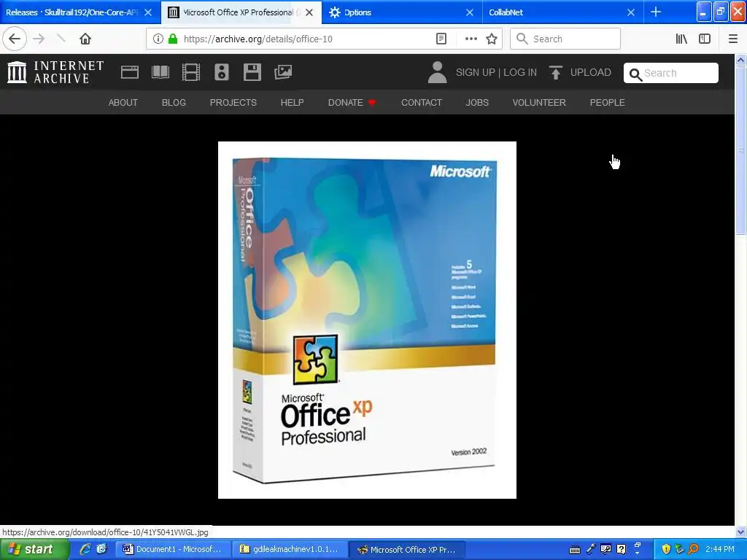The width and height of the screenshot is (747, 560).
Task: Click the Microsoft Office XP taskbar button
Action: coord(406,550)
